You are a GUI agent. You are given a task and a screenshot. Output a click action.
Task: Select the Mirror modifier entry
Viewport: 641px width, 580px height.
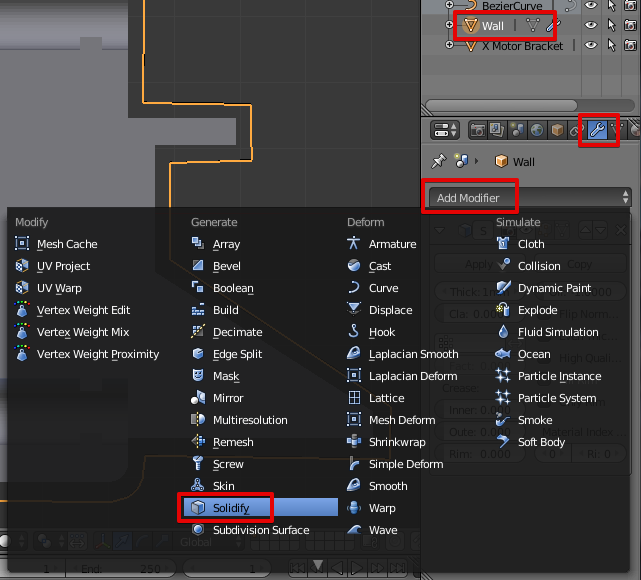click(x=226, y=398)
